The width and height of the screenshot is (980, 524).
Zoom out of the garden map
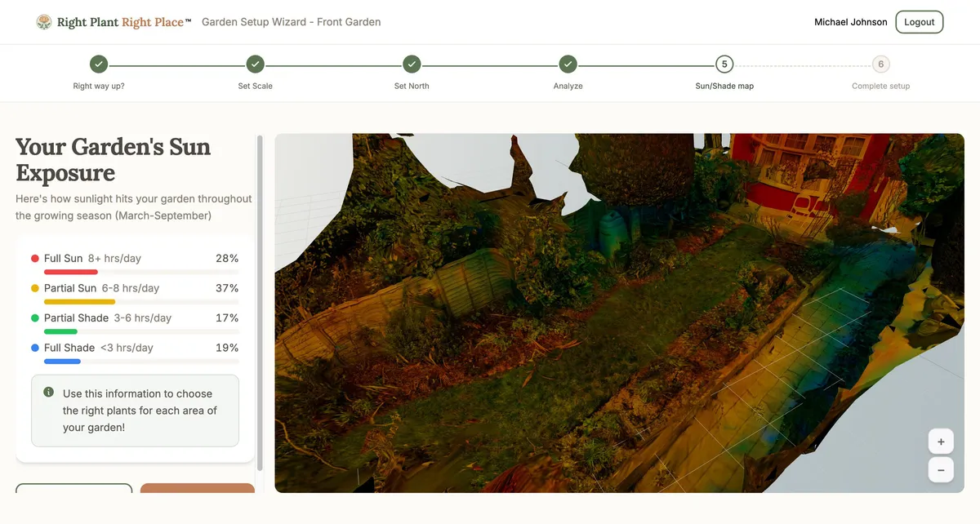click(x=941, y=469)
